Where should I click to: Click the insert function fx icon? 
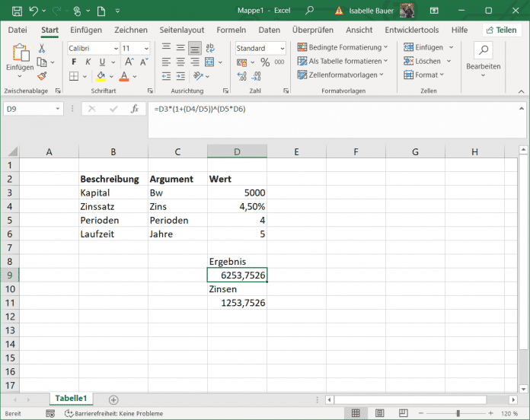(135, 109)
